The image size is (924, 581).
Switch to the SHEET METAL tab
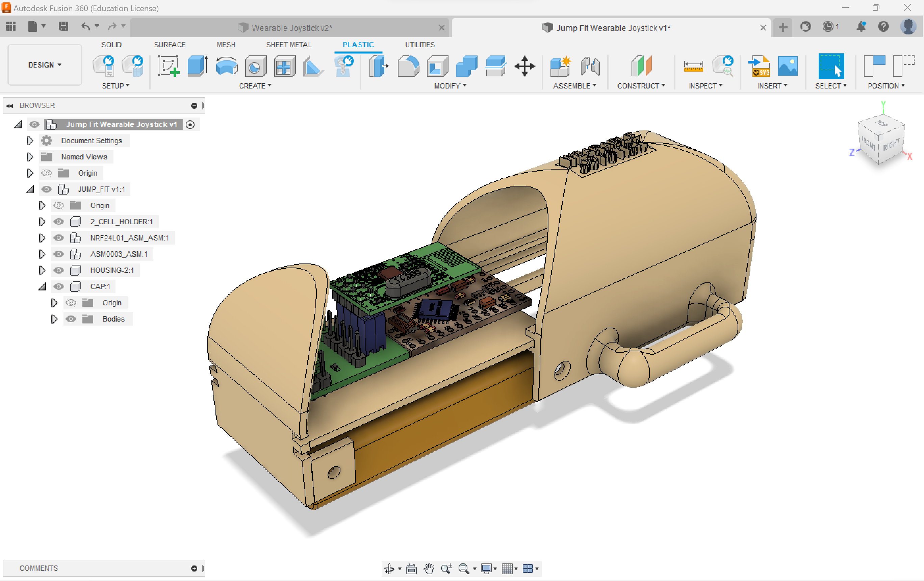[x=288, y=45]
